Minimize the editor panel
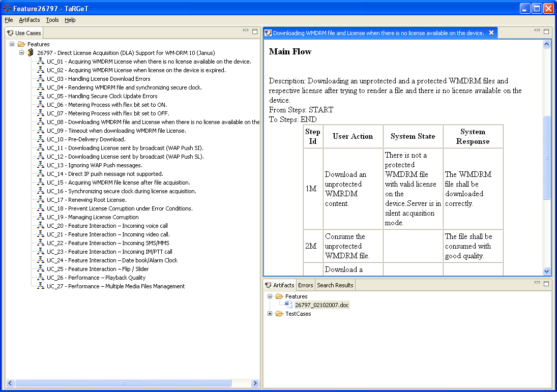Screen dimensions: 557x392 tap(537, 31)
